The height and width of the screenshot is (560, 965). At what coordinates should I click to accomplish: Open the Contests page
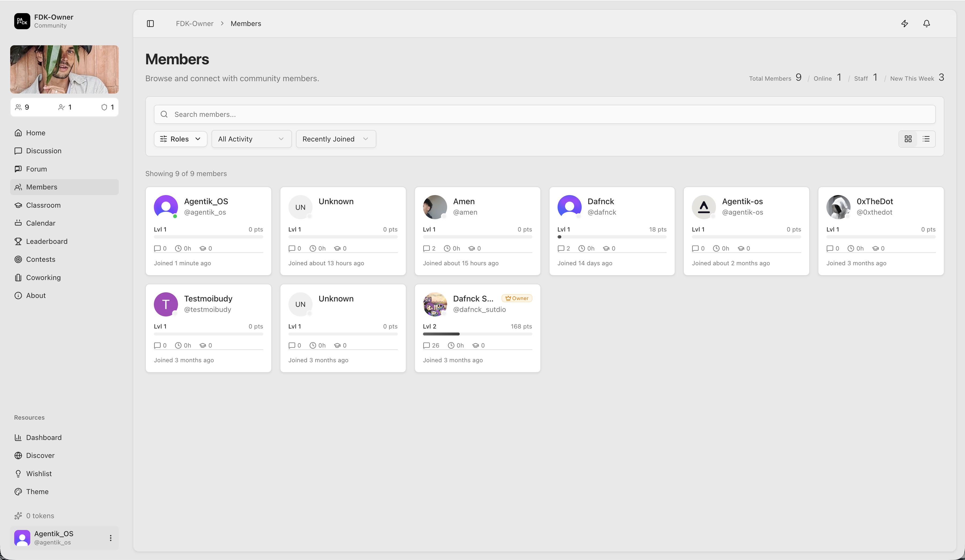pyautogui.click(x=40, y=259)
